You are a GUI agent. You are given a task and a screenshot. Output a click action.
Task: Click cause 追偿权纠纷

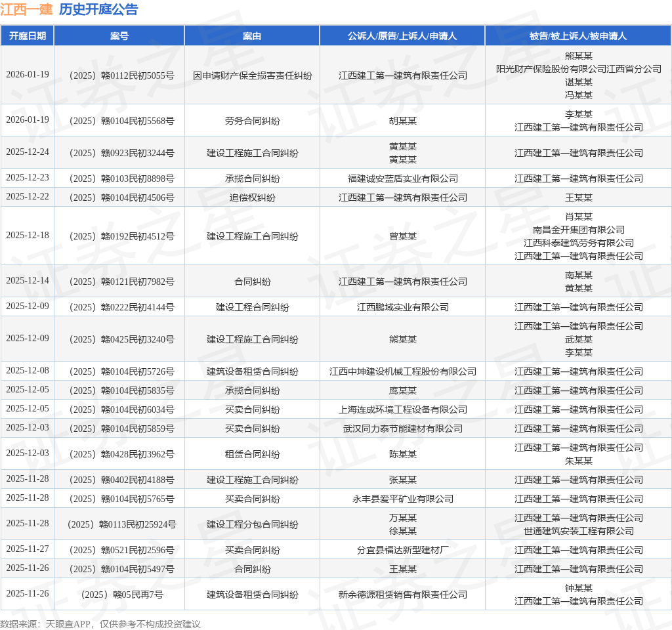pyautogui.click(x=253, y=198)
